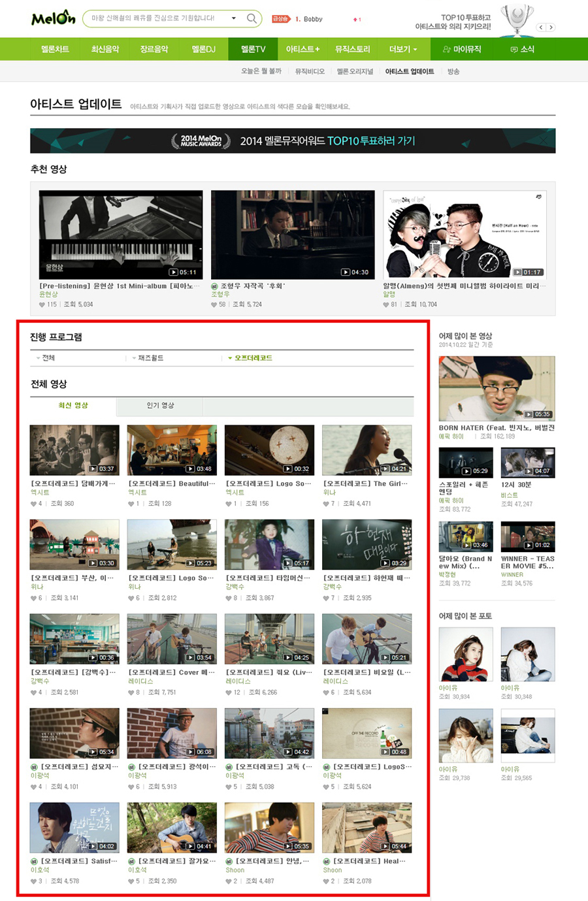Click the heart under the 타임머신 video
588x901 pixels.
[x=229, y=598]
